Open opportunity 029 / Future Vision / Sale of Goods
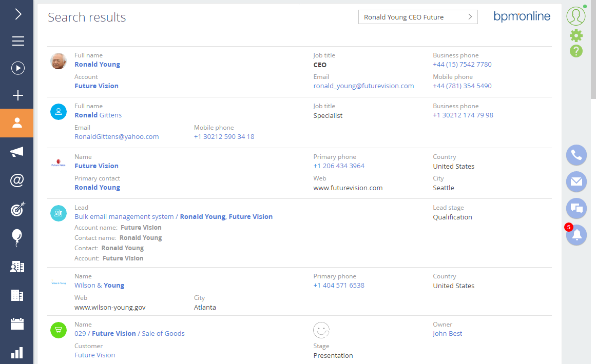Screen dimensions: 596x364 129,334
